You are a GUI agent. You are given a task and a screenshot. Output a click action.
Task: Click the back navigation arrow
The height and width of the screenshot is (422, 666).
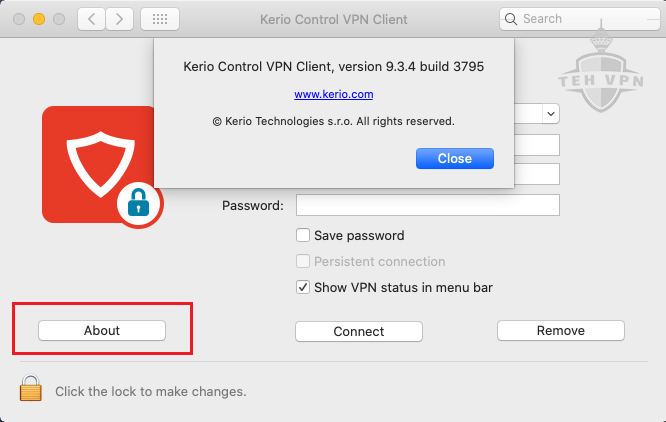pos(91,19)
